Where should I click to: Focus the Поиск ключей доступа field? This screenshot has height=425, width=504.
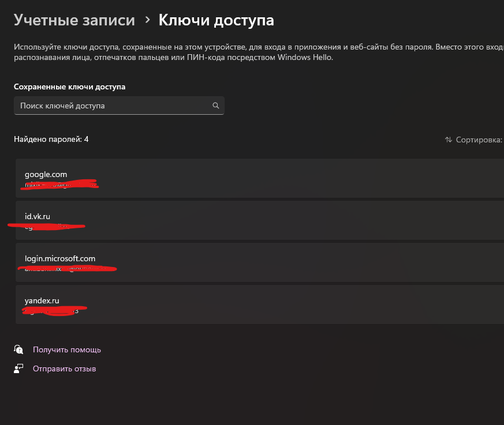(x=113, y=106)
